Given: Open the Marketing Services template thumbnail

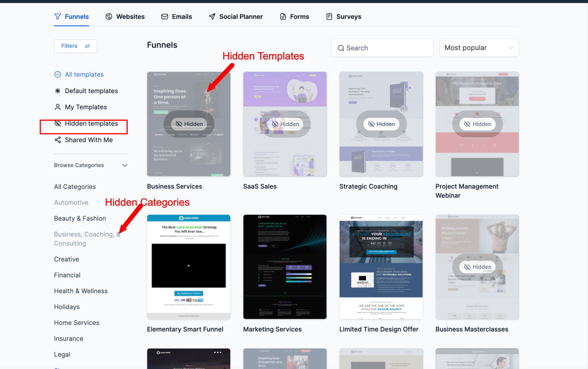Looking at the screenshot, I should point(285,267).
